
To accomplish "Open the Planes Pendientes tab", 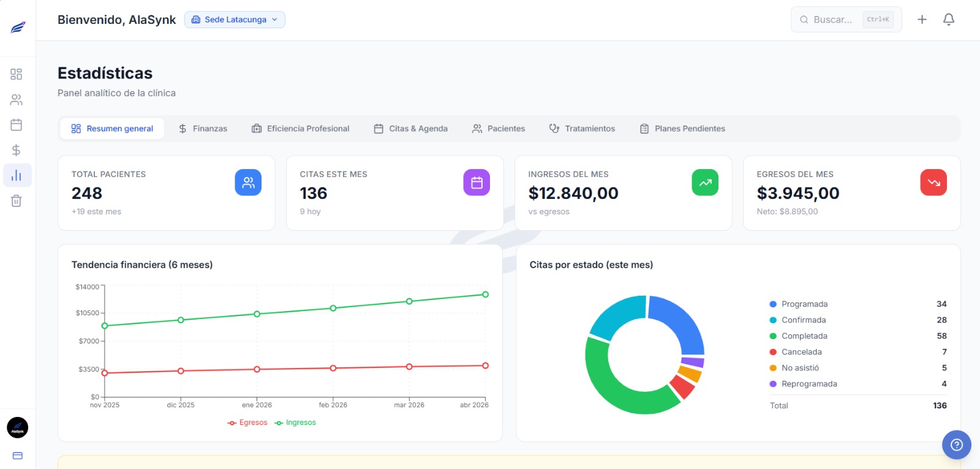I will click(682, 129).
